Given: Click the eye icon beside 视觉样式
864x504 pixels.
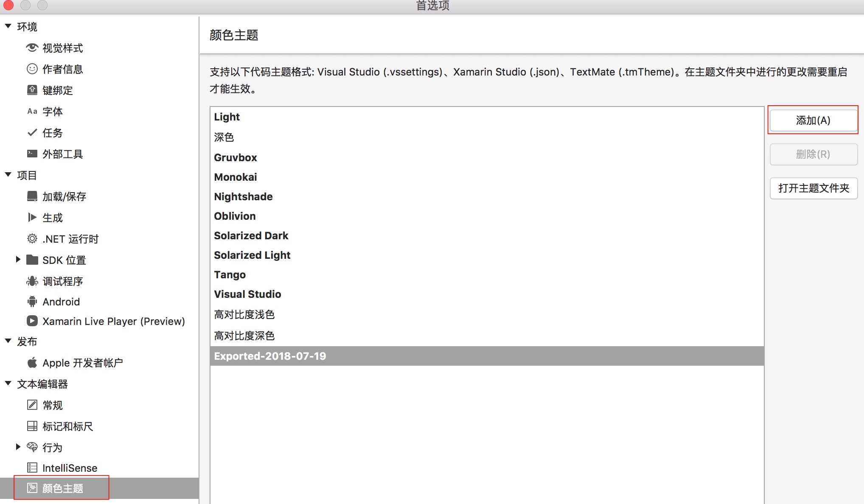Looking at the screenshot, I should (x=32, y=48).
